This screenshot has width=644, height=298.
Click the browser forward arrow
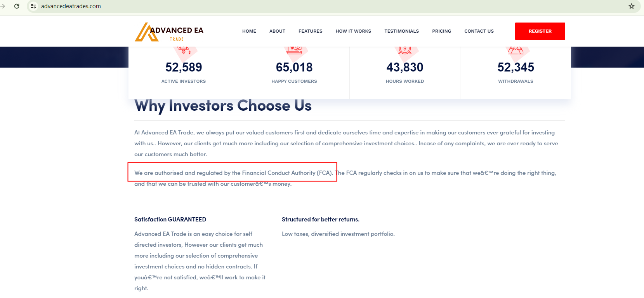tap(3, 6)
